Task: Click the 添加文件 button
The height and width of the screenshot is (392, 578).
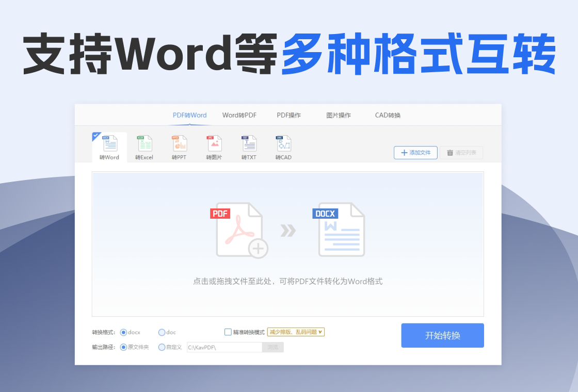Action: pos(415,153)
